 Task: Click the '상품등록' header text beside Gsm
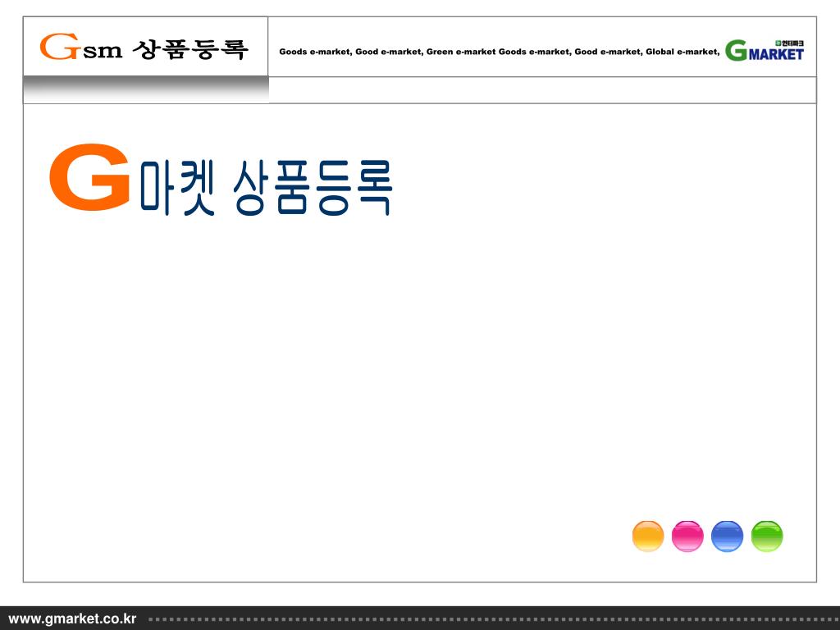click(190, 48)
